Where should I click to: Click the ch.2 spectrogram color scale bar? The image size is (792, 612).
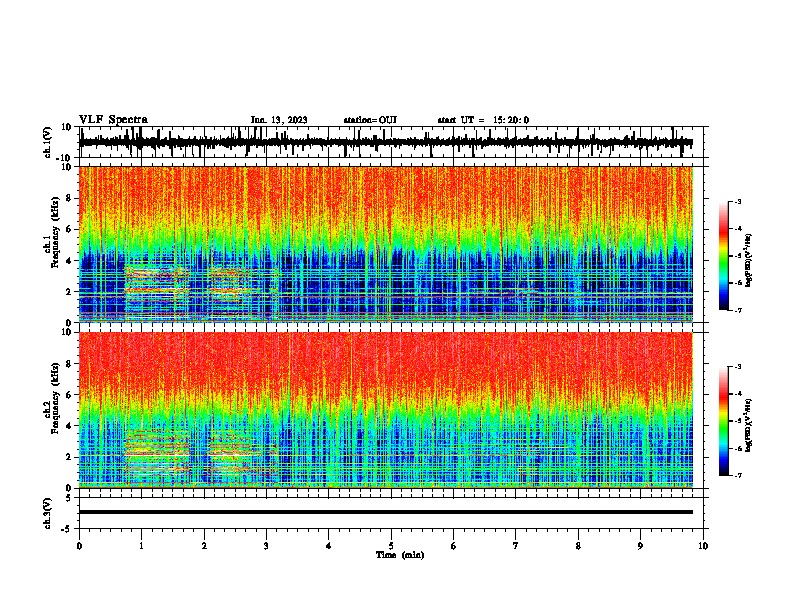[x=723, y=421]
